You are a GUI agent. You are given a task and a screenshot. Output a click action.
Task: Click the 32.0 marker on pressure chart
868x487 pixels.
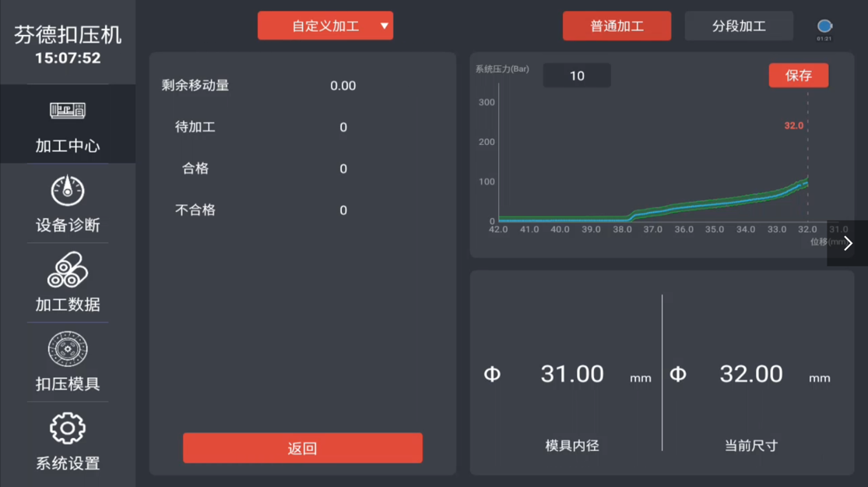[793, 125]
